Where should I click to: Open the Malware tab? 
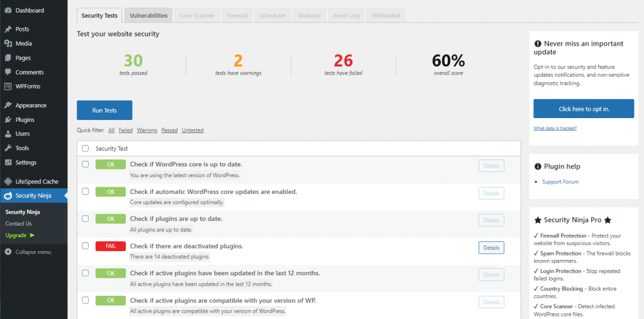pos(309,16)
